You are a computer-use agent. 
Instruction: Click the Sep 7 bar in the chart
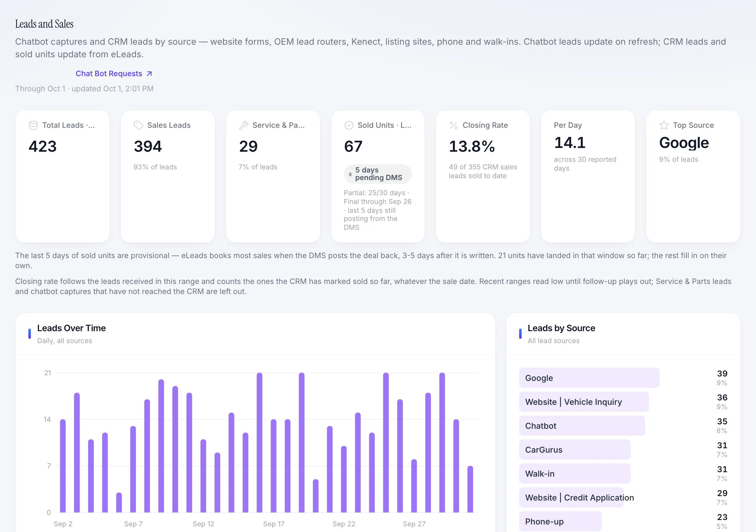[x=133, y=469]
